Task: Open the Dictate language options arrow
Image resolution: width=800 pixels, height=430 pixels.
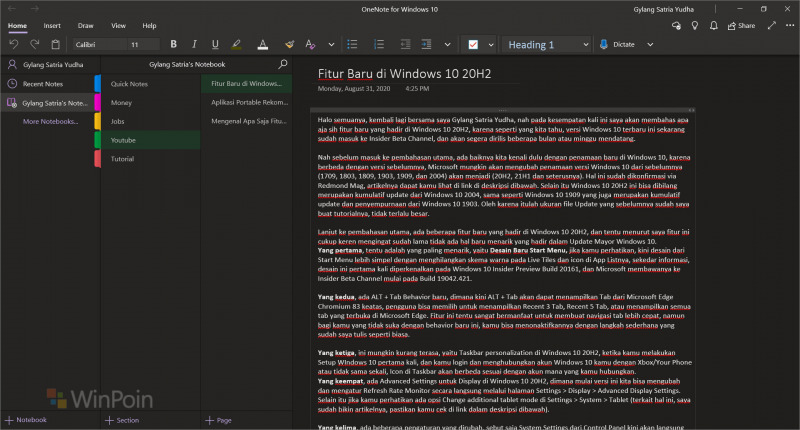Action: click(650, 44)
